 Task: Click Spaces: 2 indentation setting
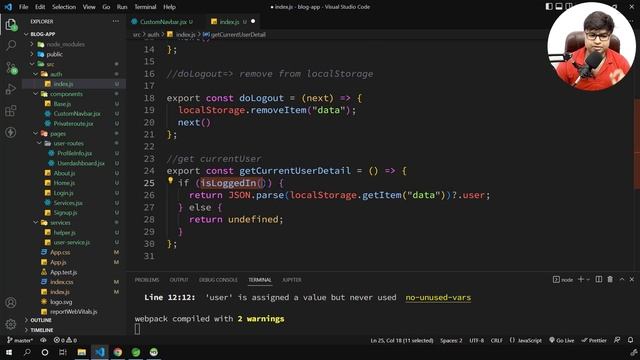(x=451, y=340)
